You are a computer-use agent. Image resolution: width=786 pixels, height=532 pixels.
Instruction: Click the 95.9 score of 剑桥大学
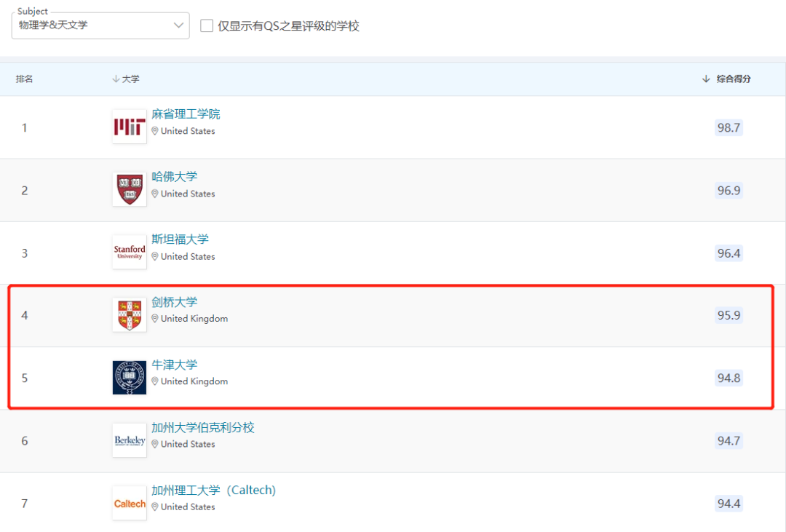[x=729, y=315]
